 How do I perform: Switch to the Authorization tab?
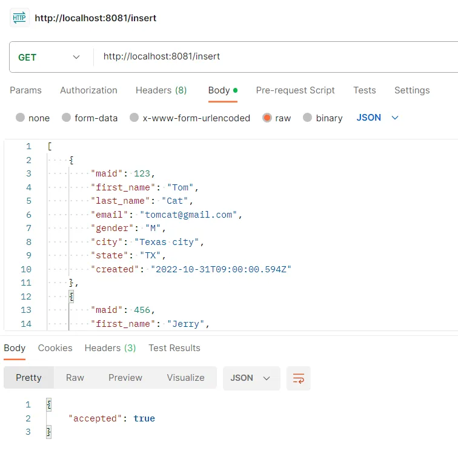(88, 90)
